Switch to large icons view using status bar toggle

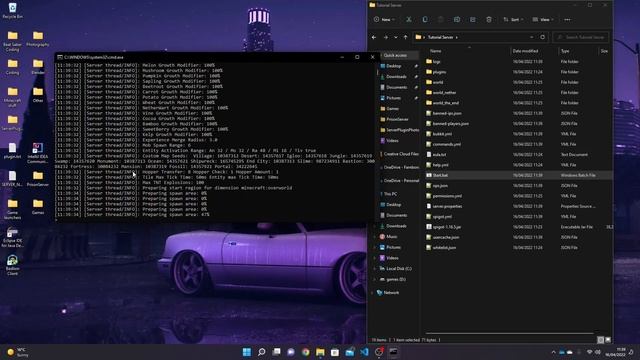(x=608, y=340)
